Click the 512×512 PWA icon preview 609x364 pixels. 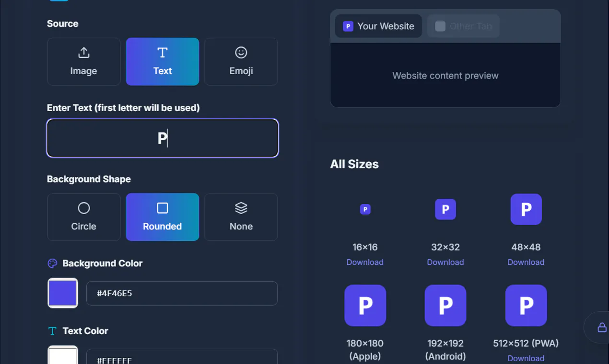click(526, 306)
